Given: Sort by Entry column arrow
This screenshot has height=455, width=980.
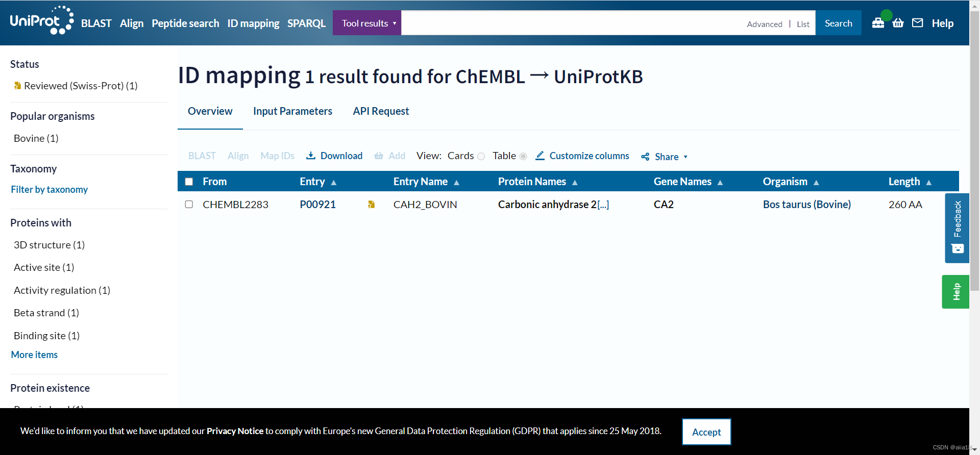Looking at the screenshot, I should pyautogui.click(x=334, y=183).
